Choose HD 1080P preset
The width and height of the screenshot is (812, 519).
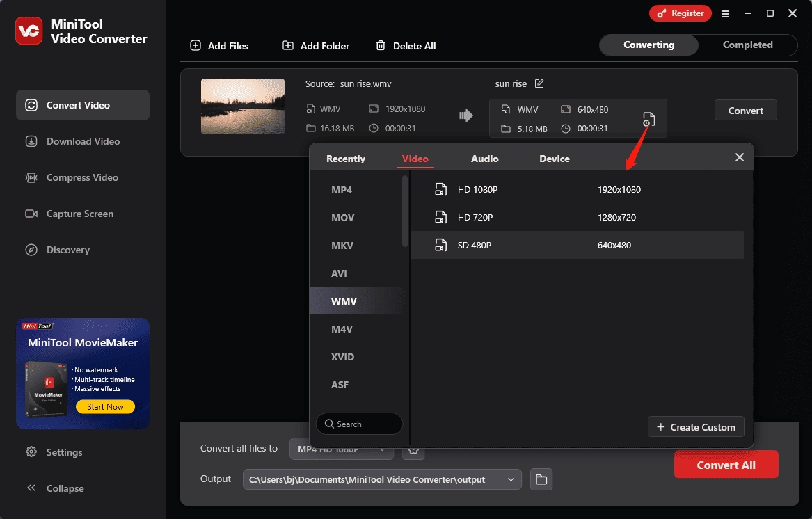coord(577,189)
